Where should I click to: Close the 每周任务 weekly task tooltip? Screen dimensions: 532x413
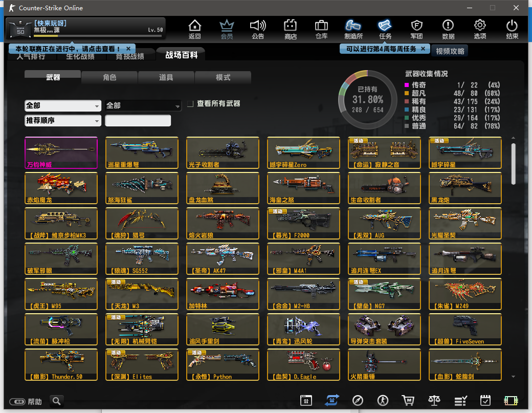click(x=423, y=49)
